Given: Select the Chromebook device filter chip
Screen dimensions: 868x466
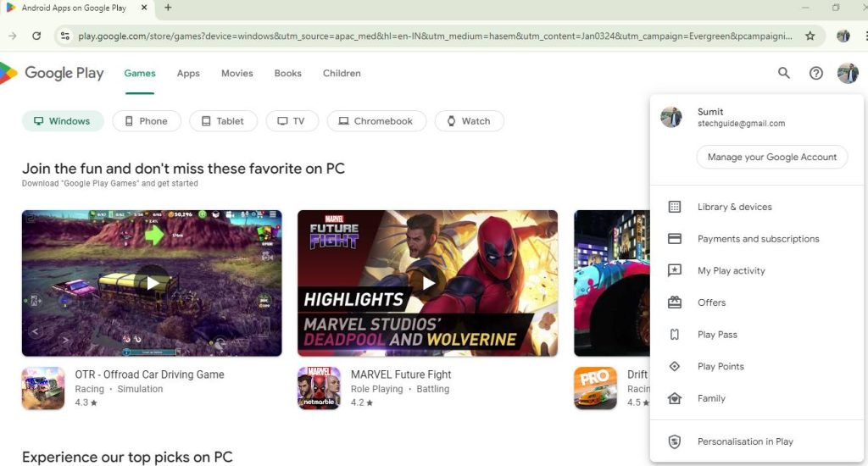Looking at the screenshot, I should click(x=376, y=121).
